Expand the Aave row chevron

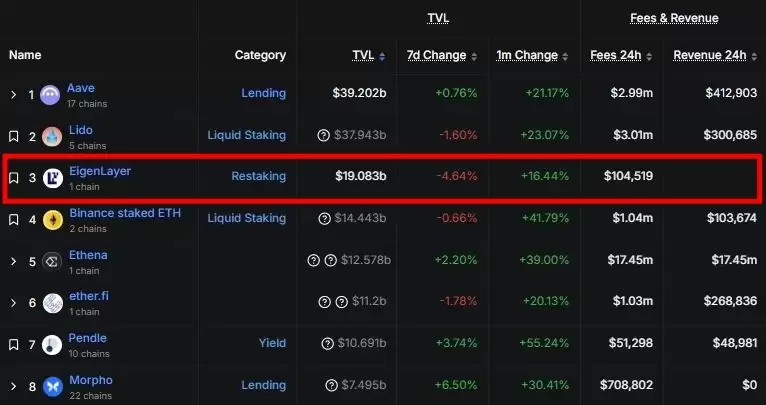(14, 95)
